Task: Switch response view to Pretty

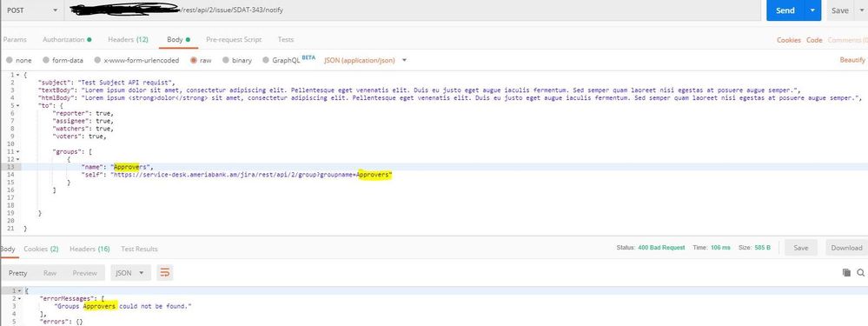Action: pos(17,273)
